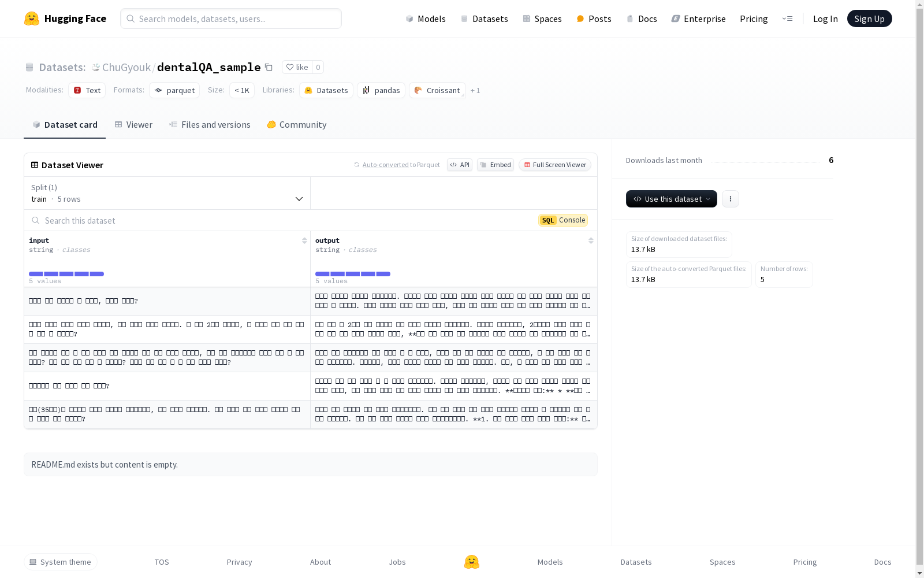Click the parquet format tag

click(x=174, y=90)
